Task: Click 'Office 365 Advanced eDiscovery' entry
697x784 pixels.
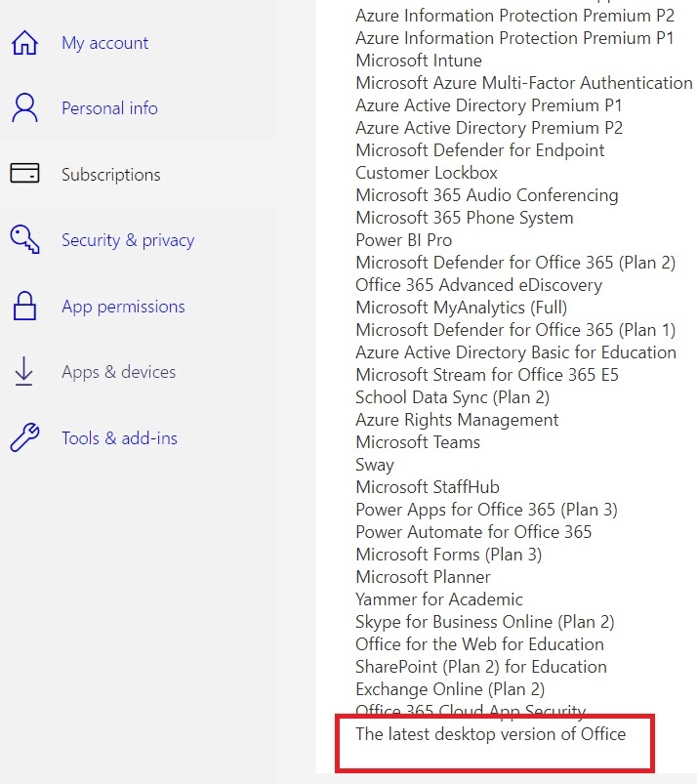Action: 478,285
